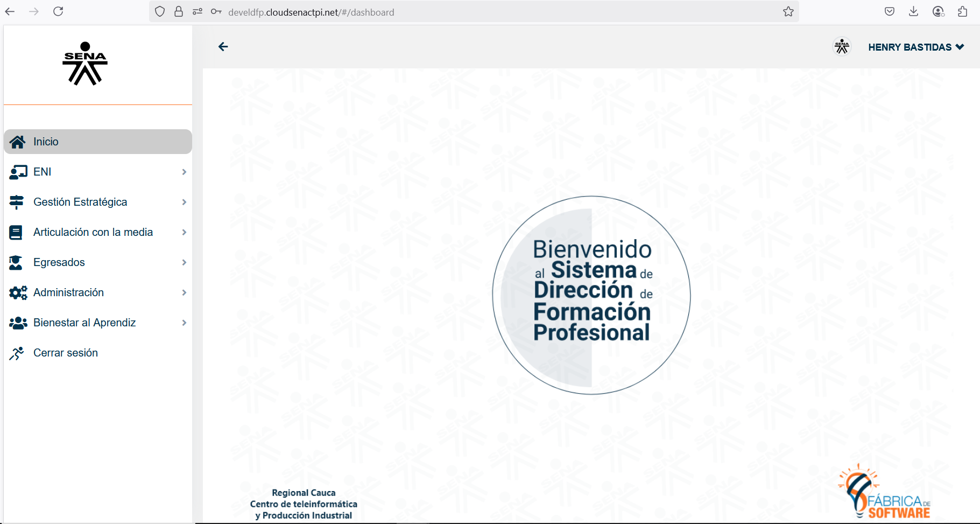Log out with Cerrar sesión
Screen dimensions: 980x524
[66, 353]
